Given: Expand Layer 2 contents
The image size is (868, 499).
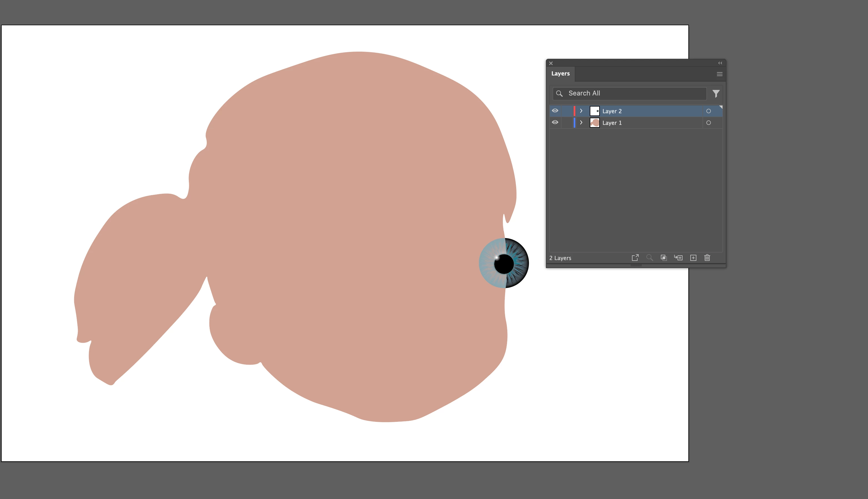Looking at the screenshot, I should pyautogui.click(x=581, y=111).
